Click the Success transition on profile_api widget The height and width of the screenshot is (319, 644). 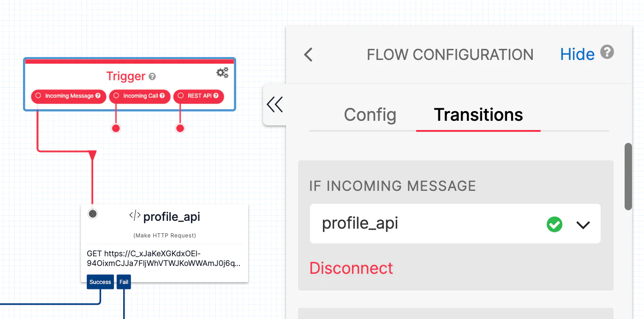pos(100,282)
